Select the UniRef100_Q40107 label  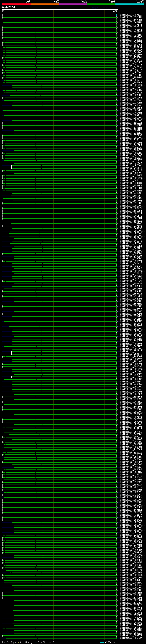point(131,55)
